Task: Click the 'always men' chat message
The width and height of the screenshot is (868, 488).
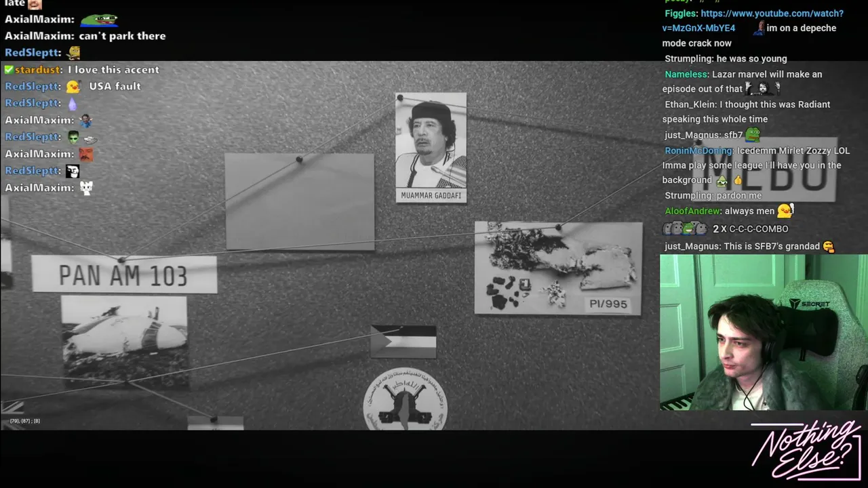Action: (749, 211)
